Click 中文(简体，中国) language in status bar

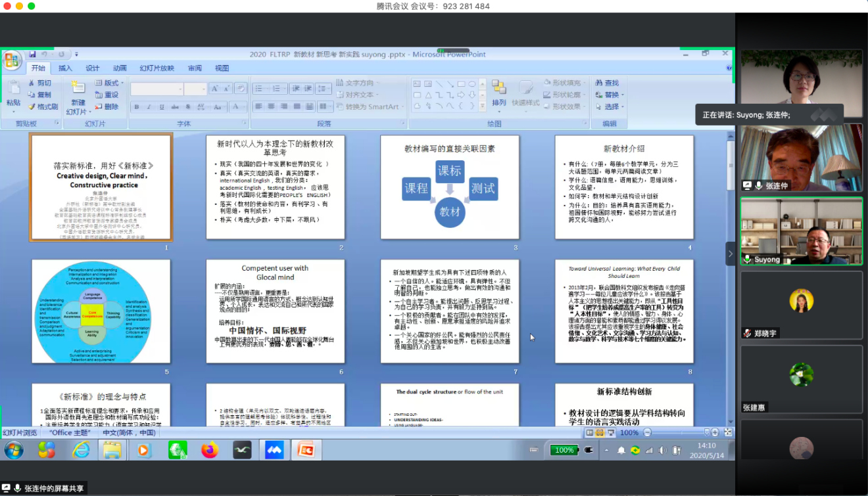130,433
